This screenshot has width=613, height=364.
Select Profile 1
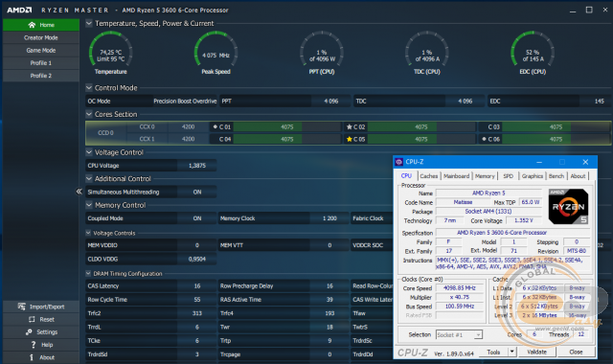pyautogui.click(x=41, y=63)
